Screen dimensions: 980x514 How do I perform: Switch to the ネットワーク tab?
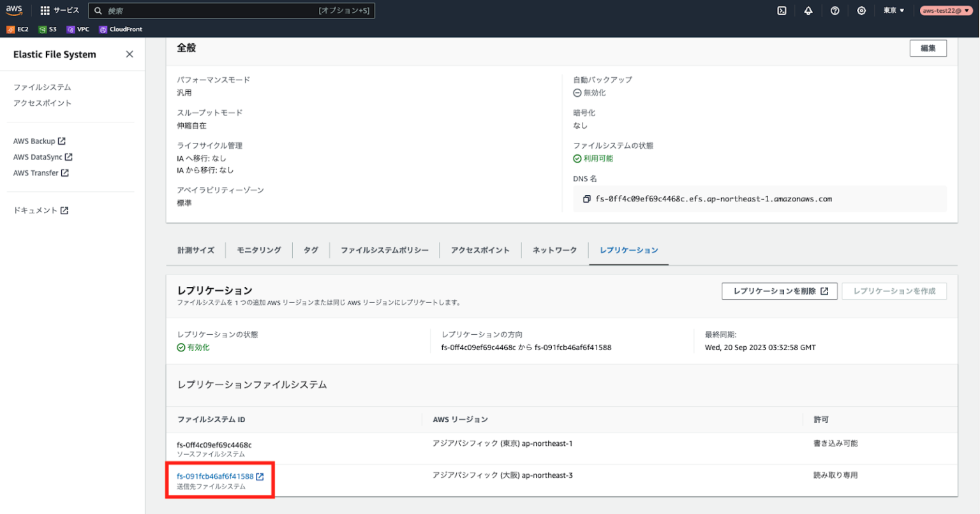coord(555,250)
